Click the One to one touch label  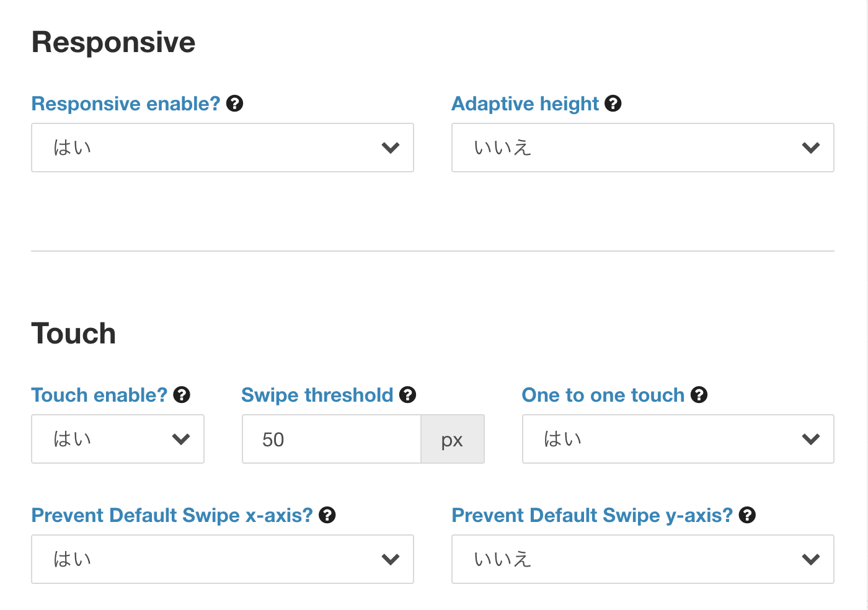603,395
